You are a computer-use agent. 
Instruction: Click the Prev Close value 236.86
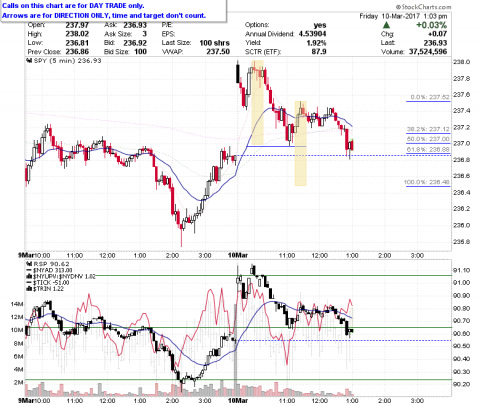coord(77,52)
